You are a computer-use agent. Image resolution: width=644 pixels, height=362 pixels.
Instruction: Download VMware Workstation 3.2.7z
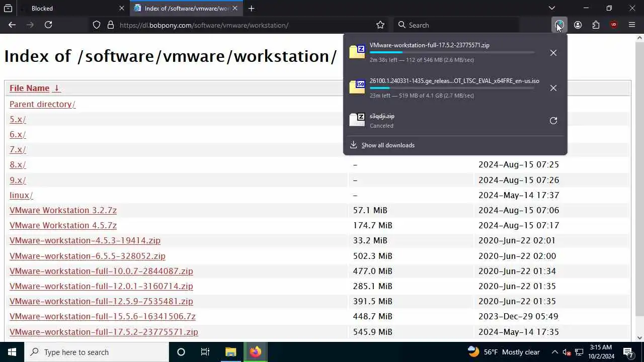tap(63, 210)
